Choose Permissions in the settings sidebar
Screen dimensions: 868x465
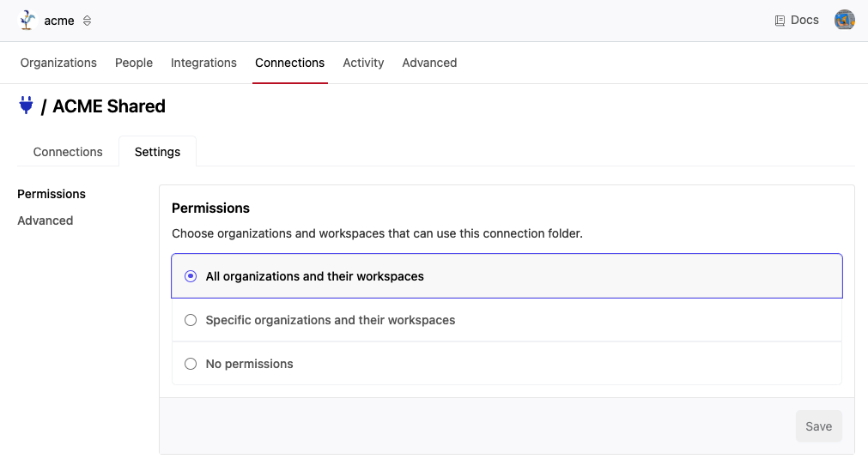click(x=52, y=194)
